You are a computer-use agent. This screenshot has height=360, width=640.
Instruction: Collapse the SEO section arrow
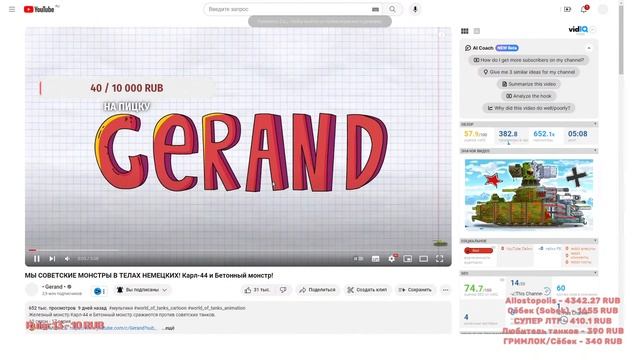point(595,273)
